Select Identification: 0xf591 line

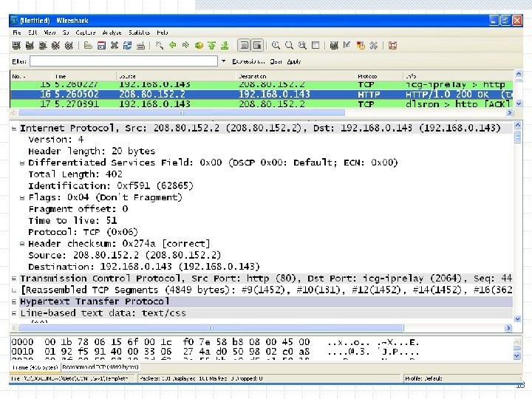click(111, 186)
